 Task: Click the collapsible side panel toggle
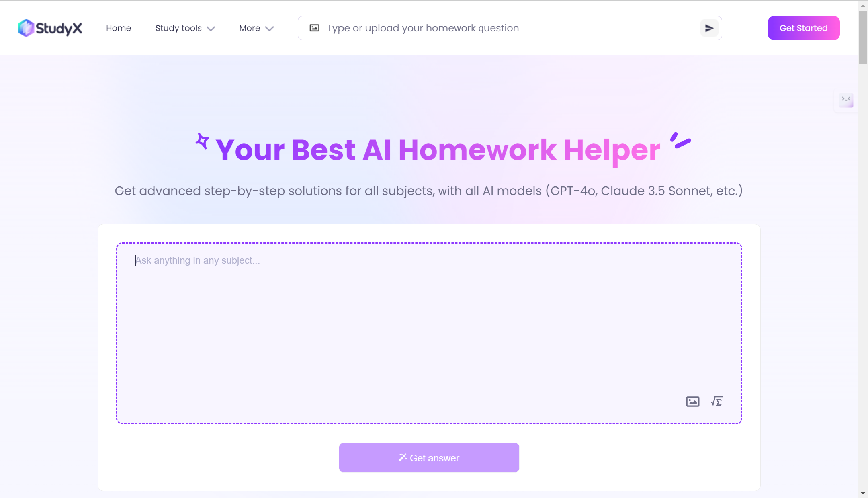847,100
